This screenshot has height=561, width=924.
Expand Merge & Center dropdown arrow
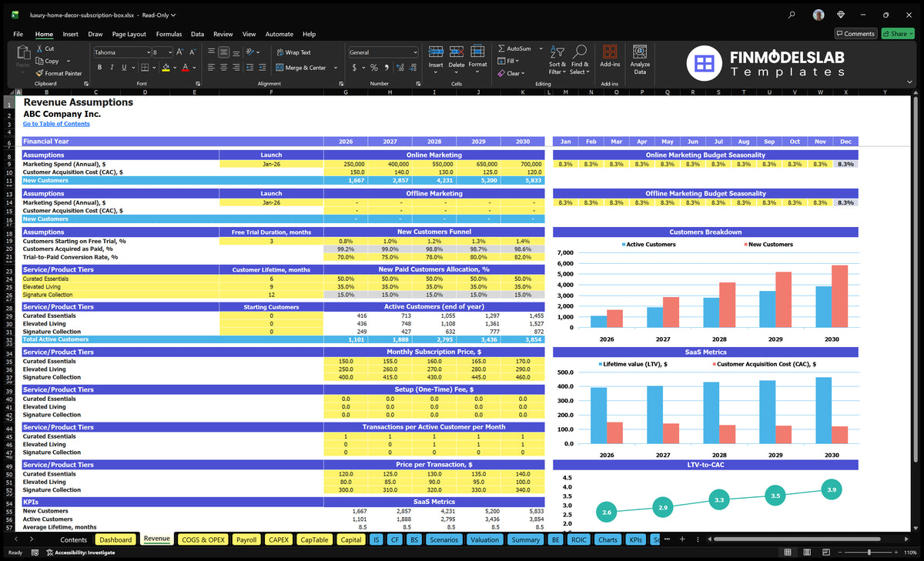click(x=336, y=68)
